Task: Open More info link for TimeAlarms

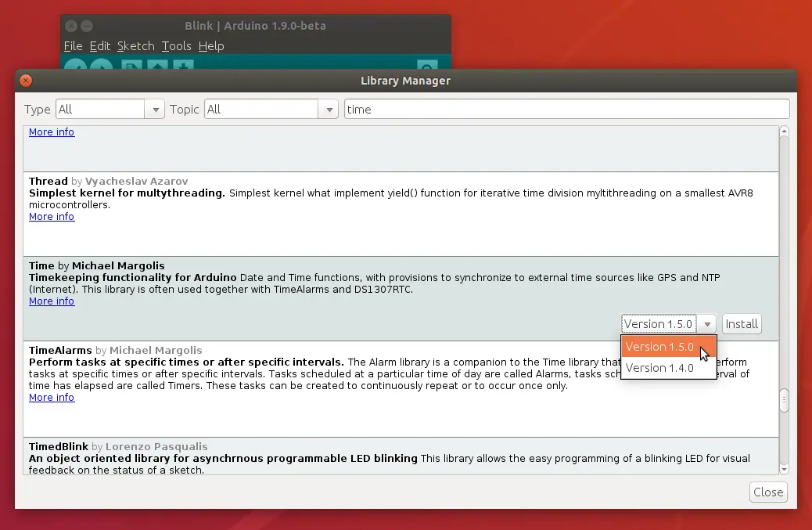Action: coord(52,398)
